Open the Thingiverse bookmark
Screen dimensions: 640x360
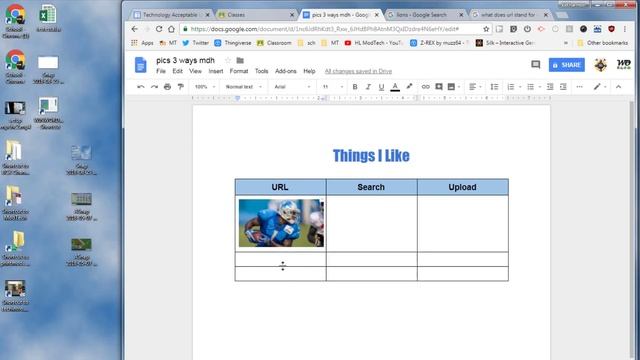pos(233,43)
